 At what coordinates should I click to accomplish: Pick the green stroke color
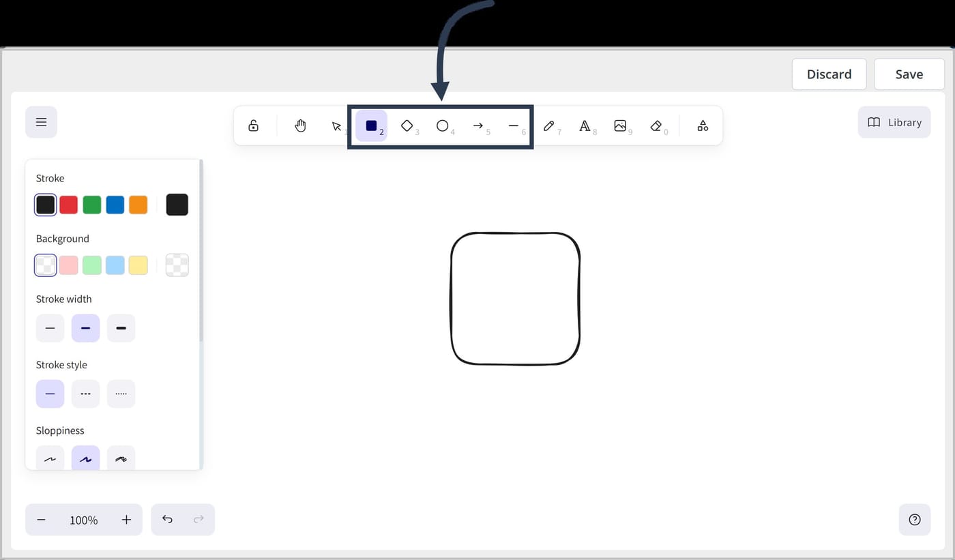[x=92, y=205]
